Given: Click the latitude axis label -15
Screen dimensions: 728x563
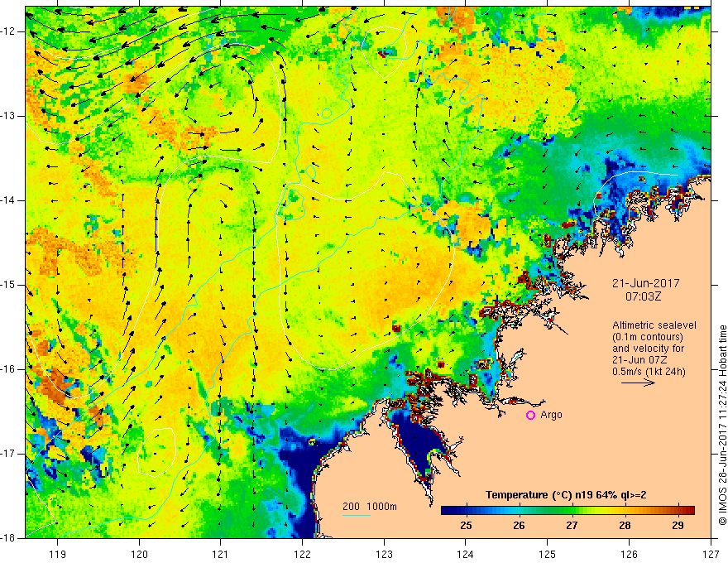Looking at the screenshot, I should [9, 285].
